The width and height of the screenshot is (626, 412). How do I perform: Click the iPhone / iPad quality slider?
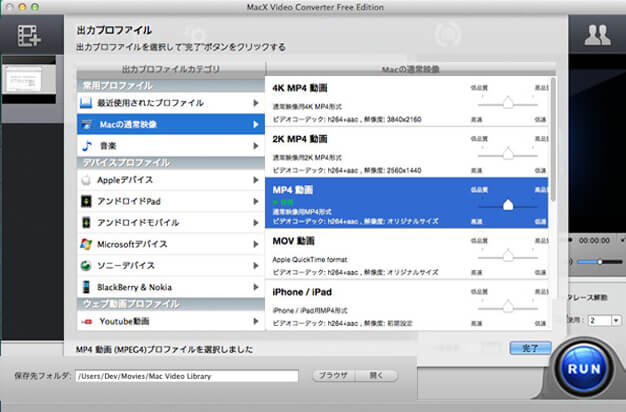508,307
